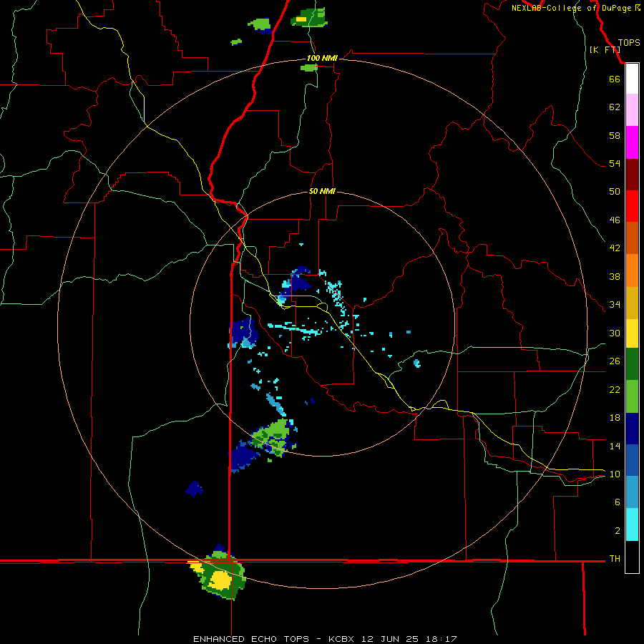Screen dimensions: 644x644
Task: Select the 14 legend value
Action: point(615,446)
